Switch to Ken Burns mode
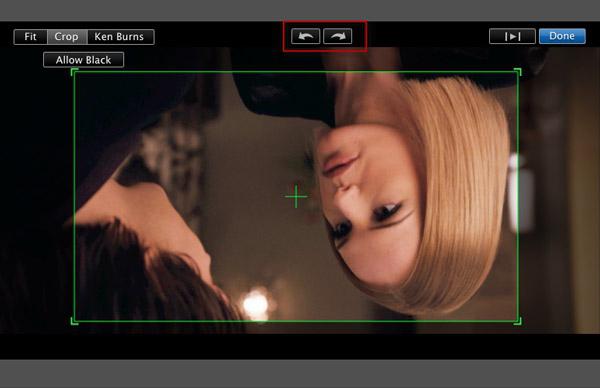 (x=120, y=37)
